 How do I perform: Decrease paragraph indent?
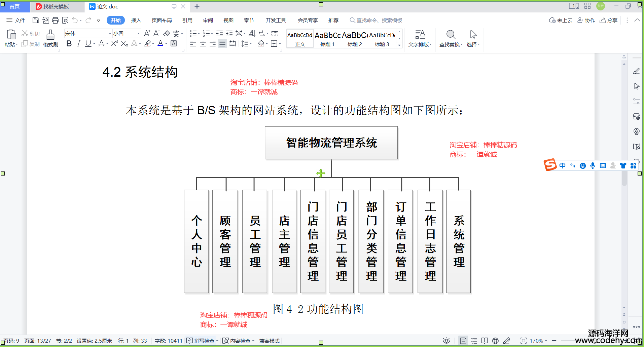[x=219, y=33]
